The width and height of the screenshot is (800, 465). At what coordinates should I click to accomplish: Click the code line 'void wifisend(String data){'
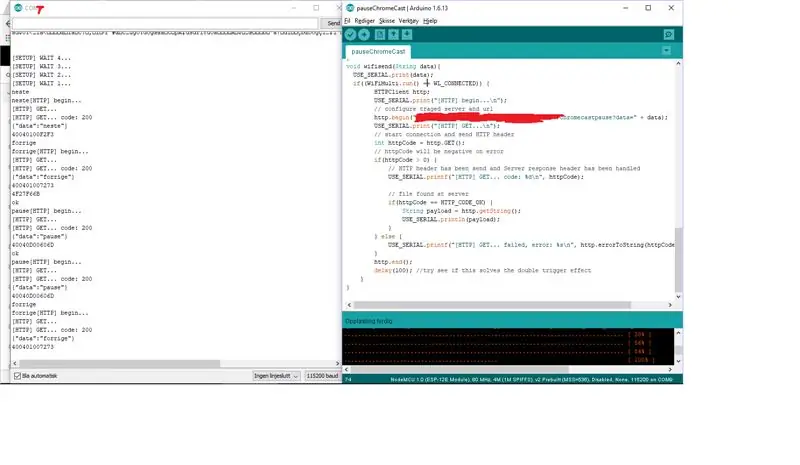pos(393,66)
